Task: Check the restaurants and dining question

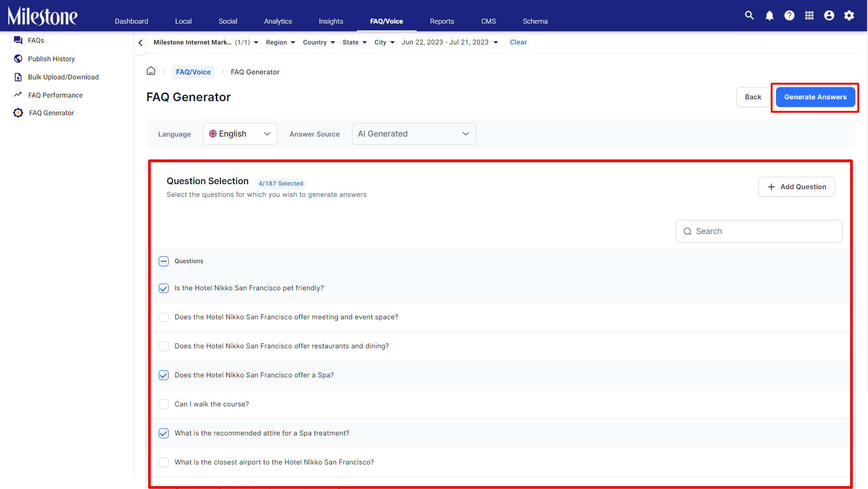Action: 164,346
